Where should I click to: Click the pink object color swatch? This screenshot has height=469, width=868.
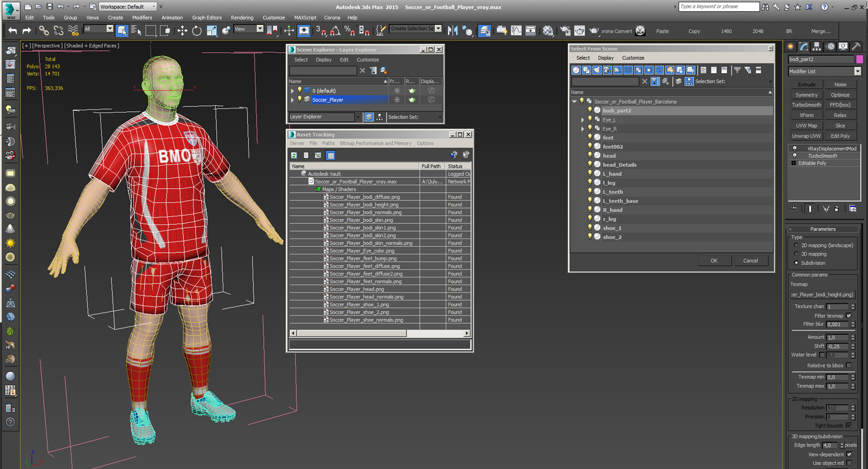pos(859,59)
